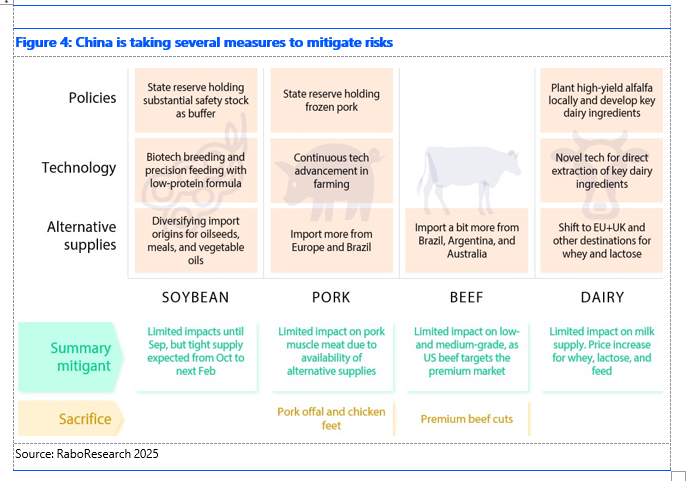Select the soybean plant watermark icon

[x=192, y=170]
